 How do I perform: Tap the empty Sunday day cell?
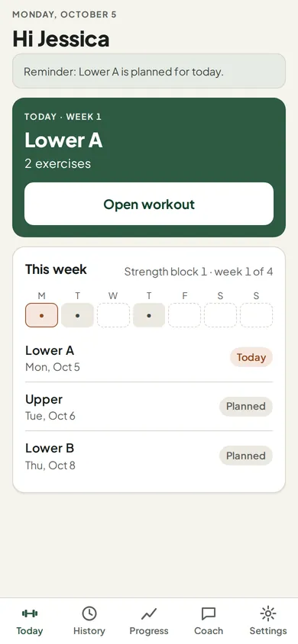[x=256, y=315]
